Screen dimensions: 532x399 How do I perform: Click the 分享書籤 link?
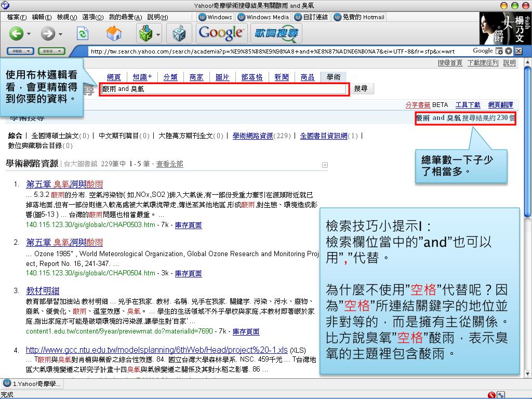(418, 105)
